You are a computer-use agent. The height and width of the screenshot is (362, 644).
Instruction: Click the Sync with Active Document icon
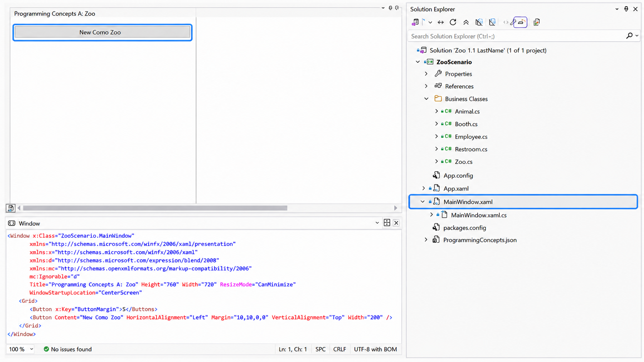tap(441, 22)
